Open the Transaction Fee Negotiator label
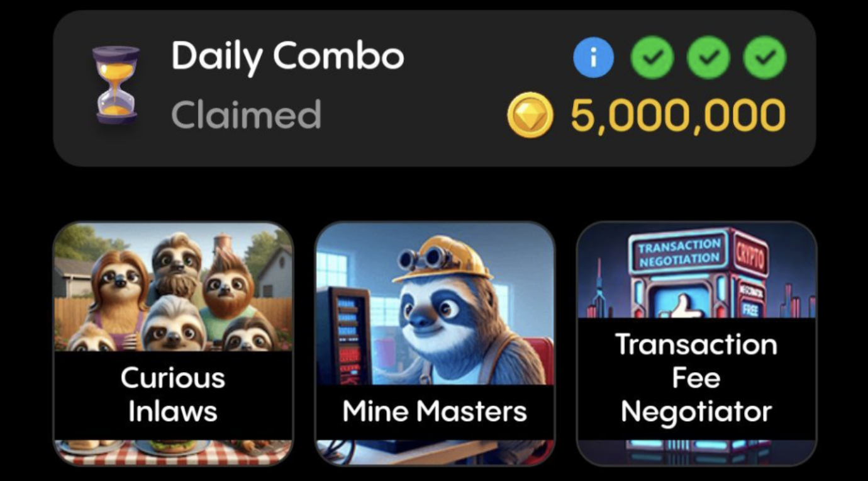 tap(696, 378)
